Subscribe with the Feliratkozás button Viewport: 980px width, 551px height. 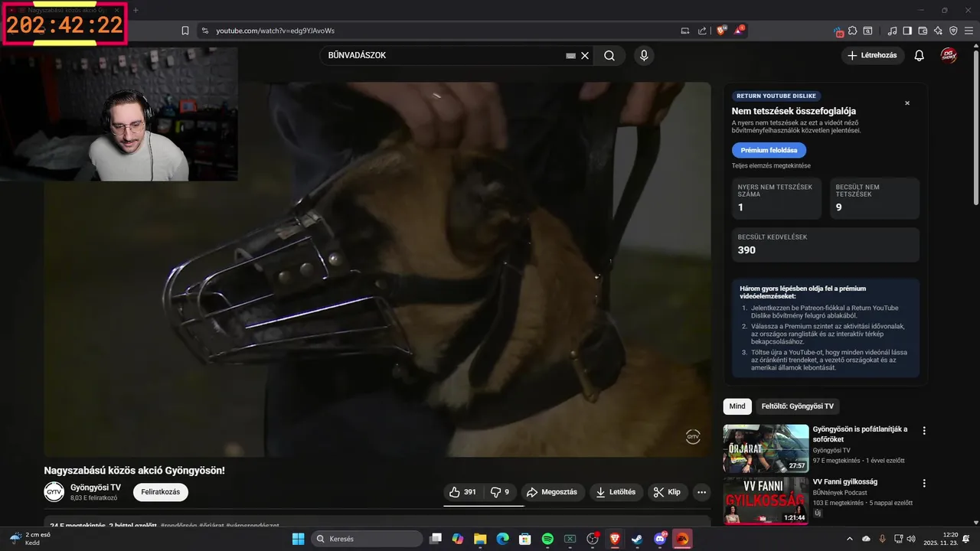[161, 492]
